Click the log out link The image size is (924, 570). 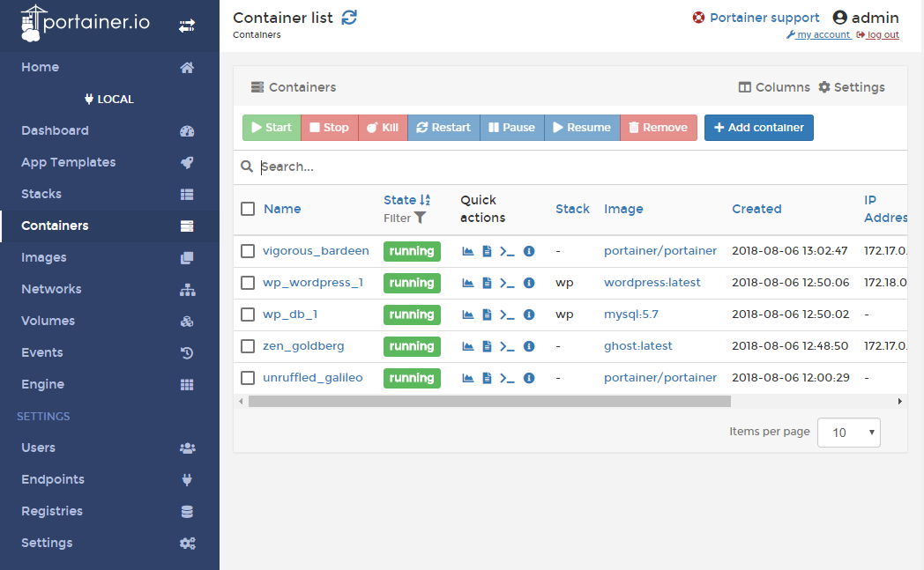[x=877, y=35]
